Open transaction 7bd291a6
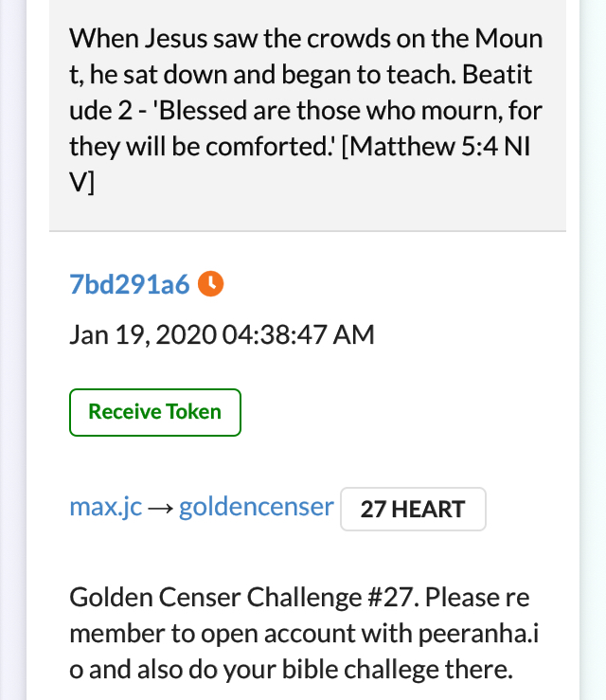The height and width of the screenshot is (700, 606). [x=130, y=284]
